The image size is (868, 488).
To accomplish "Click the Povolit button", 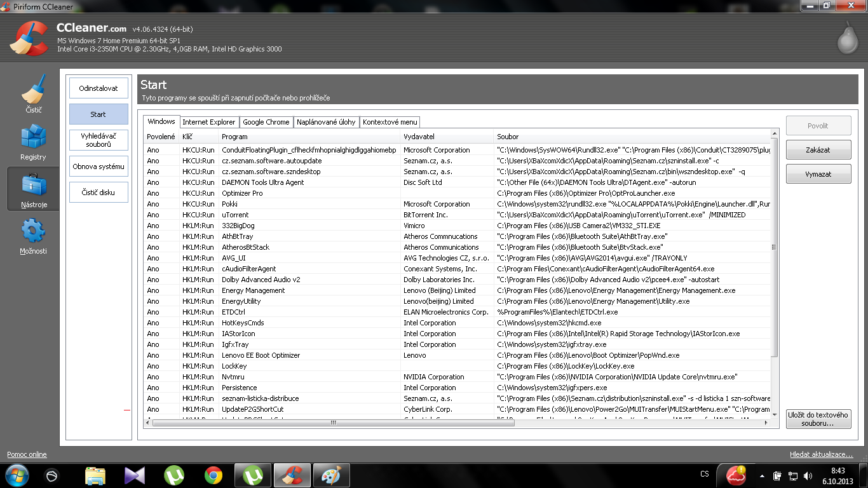I will point(818,126).
